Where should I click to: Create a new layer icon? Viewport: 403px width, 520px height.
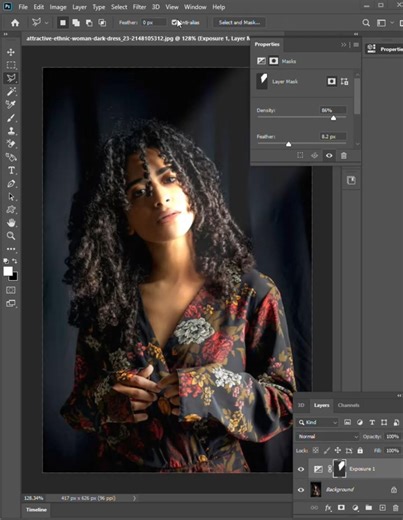pyautogui.click(x=382, y=508)
